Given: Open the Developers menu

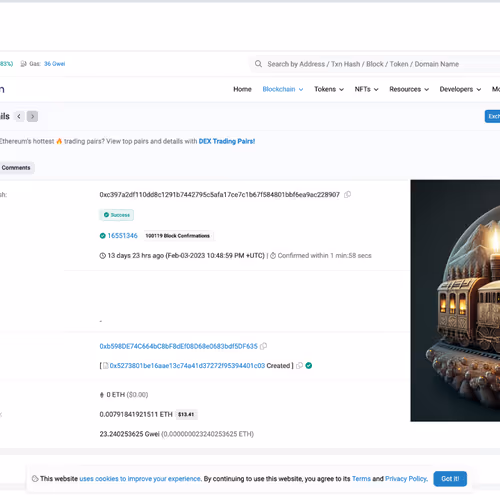Looking at the screenshot, I should click(x=460, y=89).
